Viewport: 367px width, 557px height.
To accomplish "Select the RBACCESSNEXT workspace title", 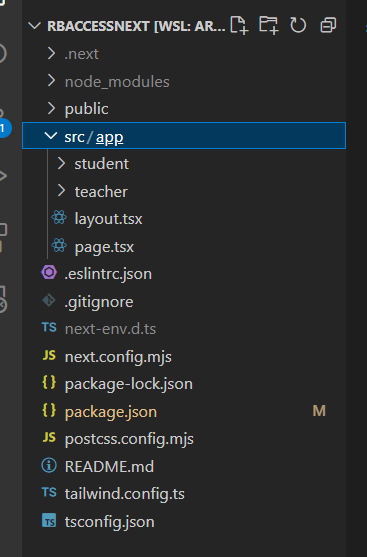I will pos(136,26).
